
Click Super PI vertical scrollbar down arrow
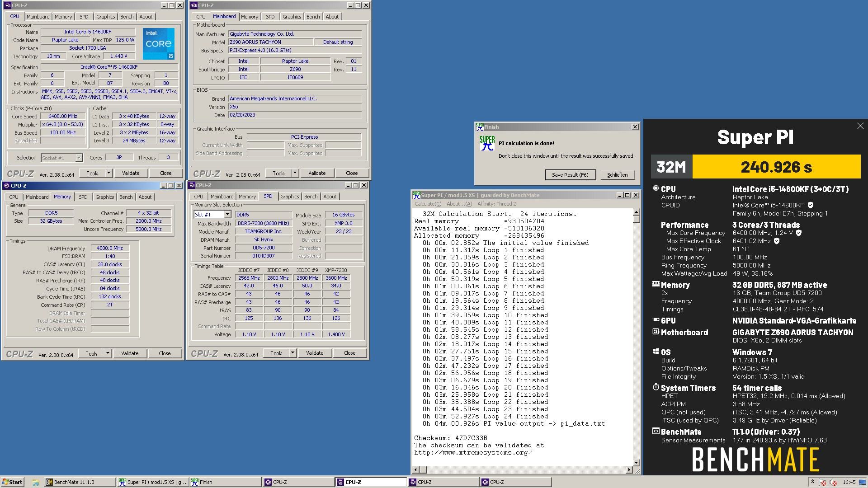[637, 463]
